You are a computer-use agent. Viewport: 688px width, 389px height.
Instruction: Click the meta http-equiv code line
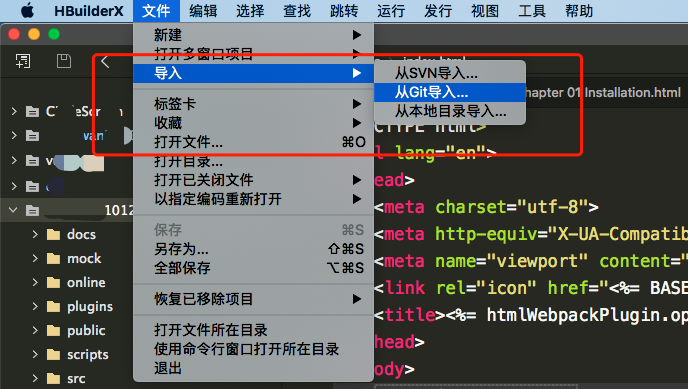[531, 234]
